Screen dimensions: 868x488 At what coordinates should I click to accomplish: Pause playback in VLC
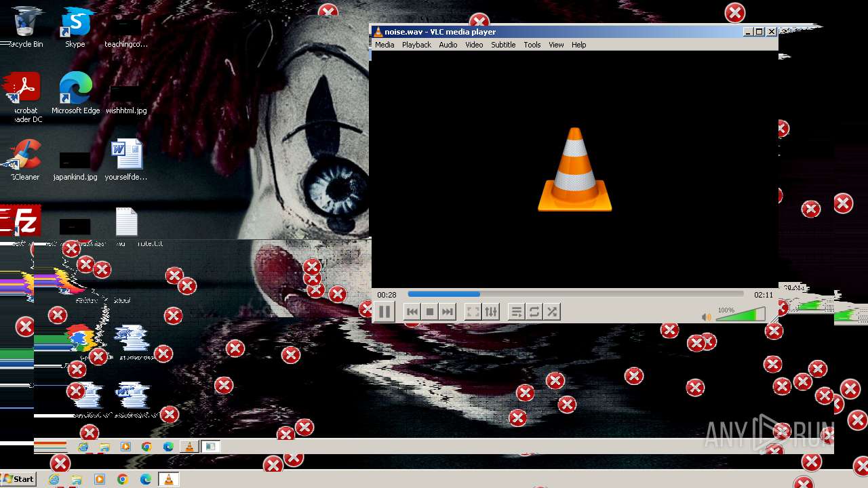coord(384,312)
